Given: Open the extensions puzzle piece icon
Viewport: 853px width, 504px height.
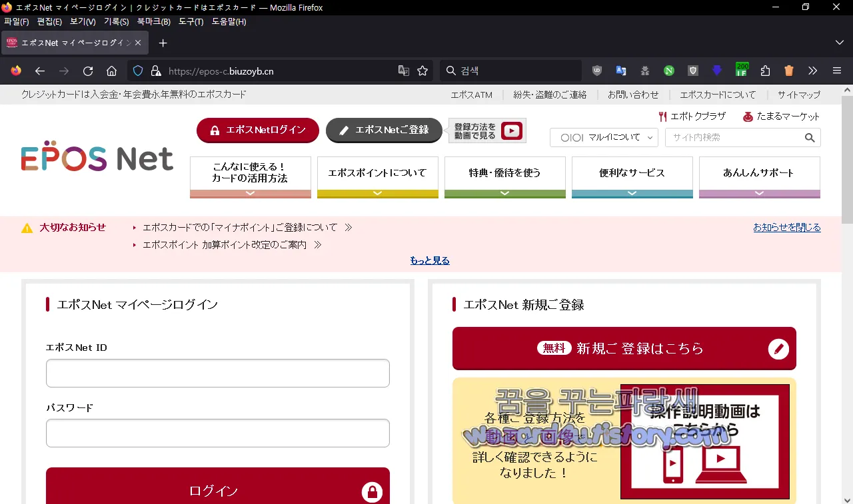Looking at the screenshot, I should [765, 71].
